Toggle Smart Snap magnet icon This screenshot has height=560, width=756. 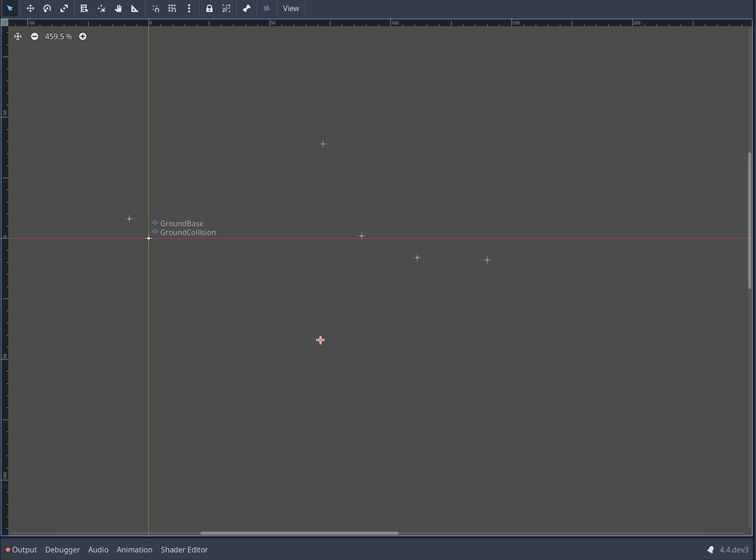(155, 8)
